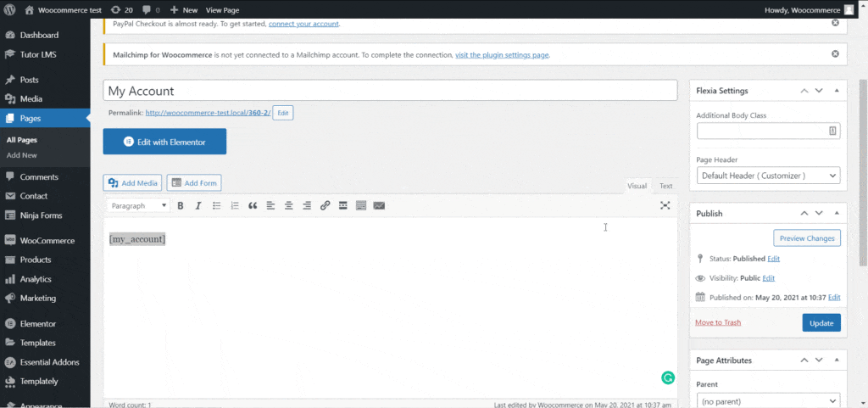Open the WordPress logo menu
868x408 pixels.
(10, 9)
